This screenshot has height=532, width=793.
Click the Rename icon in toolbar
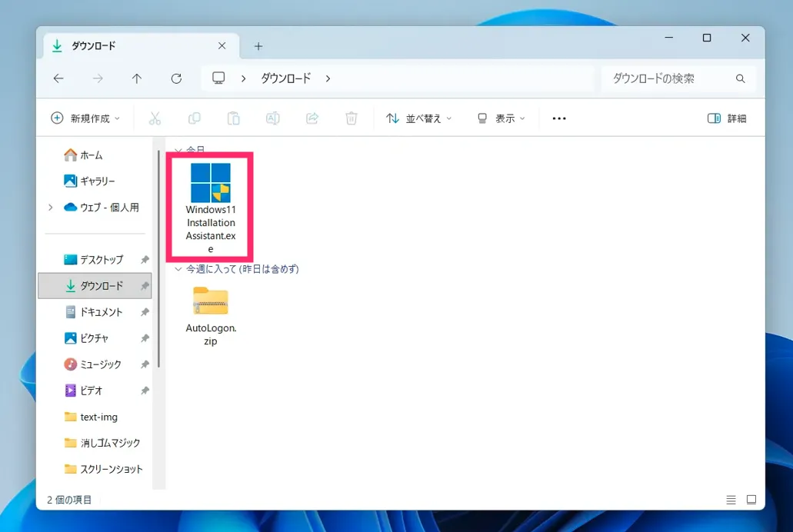(272, 118)
